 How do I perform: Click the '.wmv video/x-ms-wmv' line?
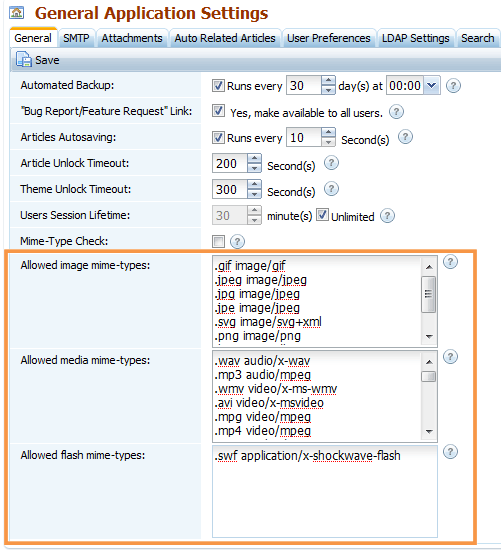point(276,389)
